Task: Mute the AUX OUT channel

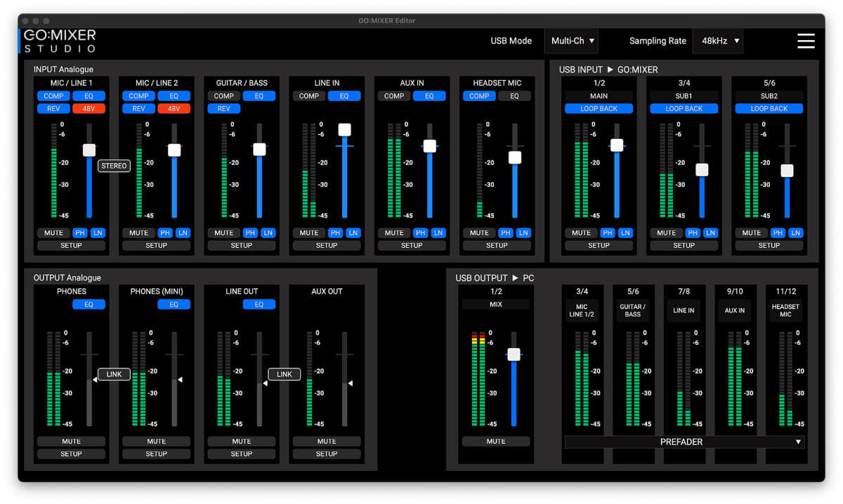Action: coord(327,441)
